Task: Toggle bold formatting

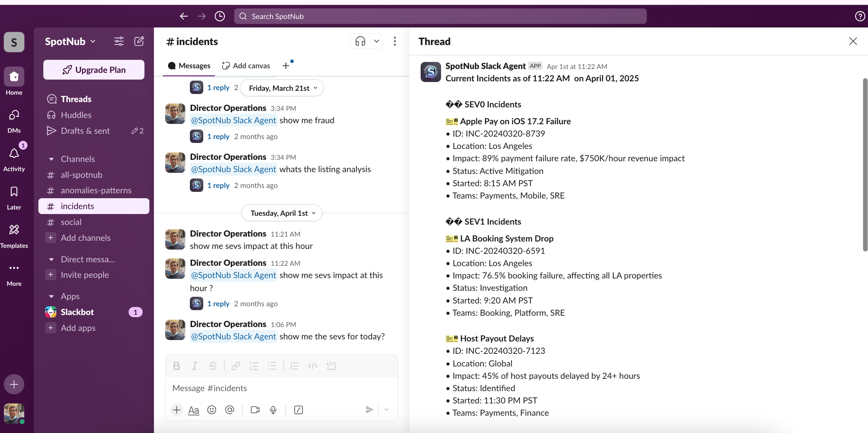Action: [176, 366]
